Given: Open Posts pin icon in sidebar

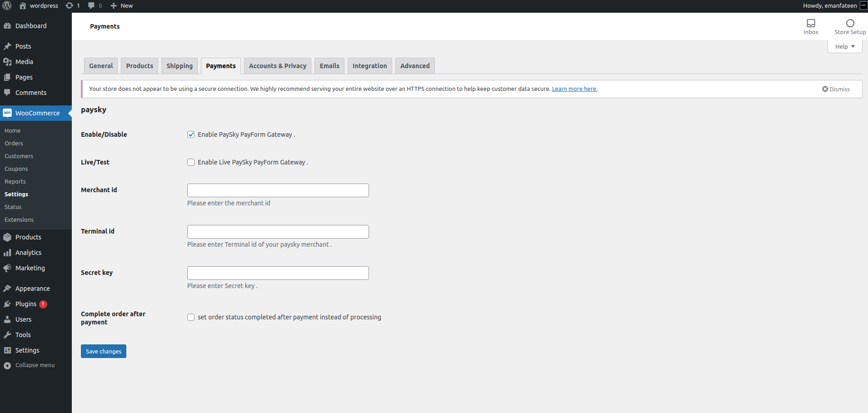Looking at the screenshot, I should [x=7, y=46].
